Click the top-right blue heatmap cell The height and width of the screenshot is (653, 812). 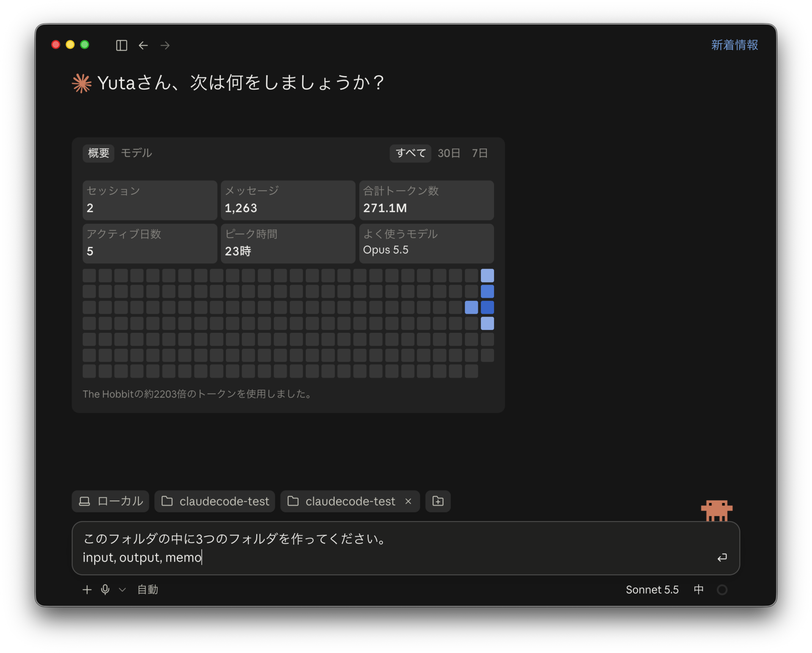pos(487,276)
